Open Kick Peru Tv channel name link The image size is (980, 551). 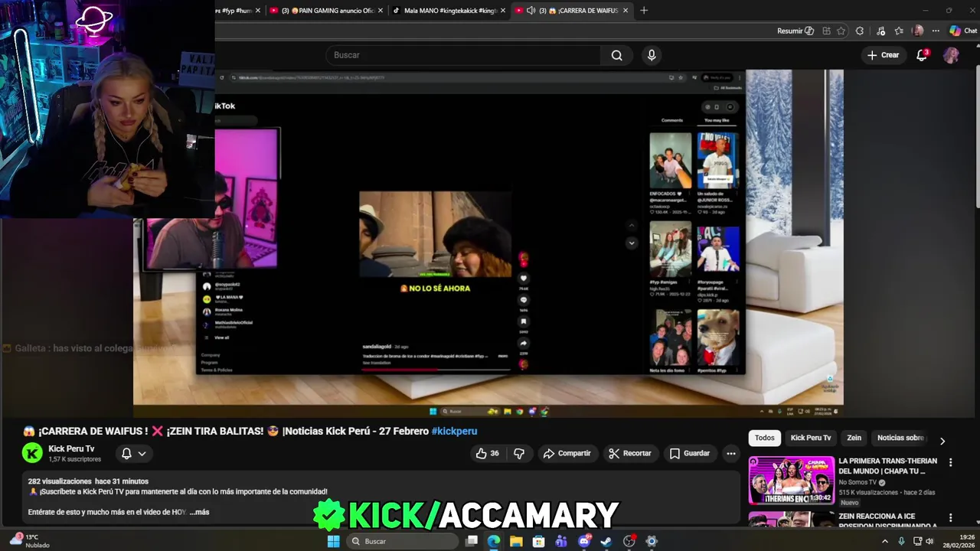point(71,448)
